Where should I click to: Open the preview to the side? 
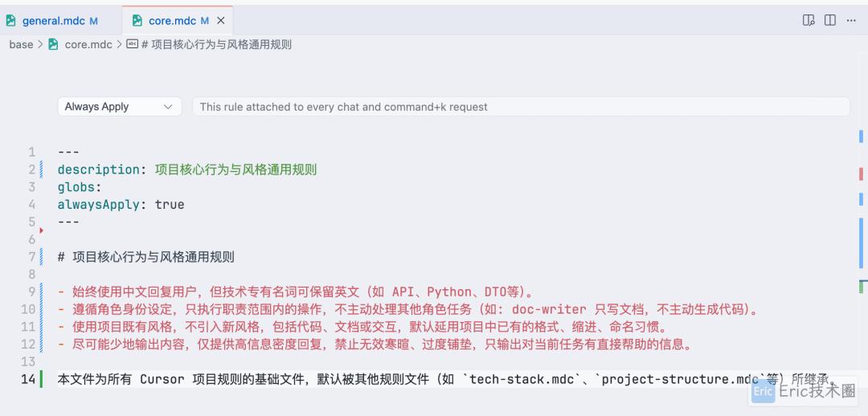809,20
